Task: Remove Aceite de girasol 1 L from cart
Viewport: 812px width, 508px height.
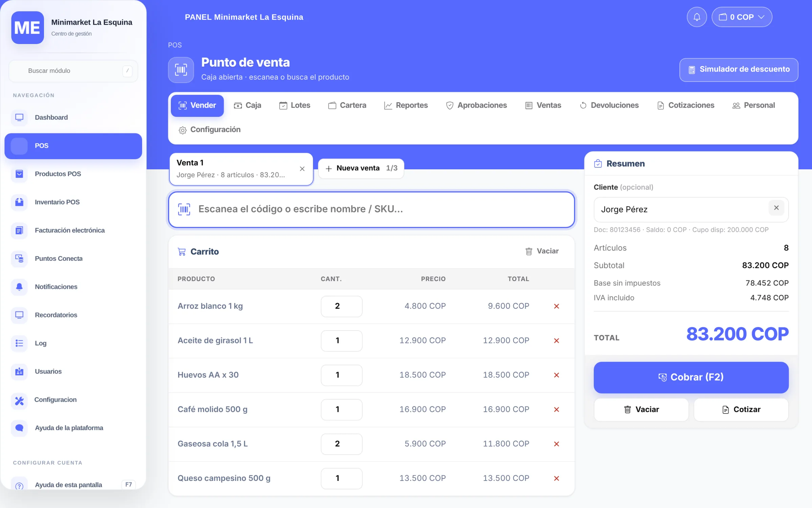Action: [x=556, y=341]
